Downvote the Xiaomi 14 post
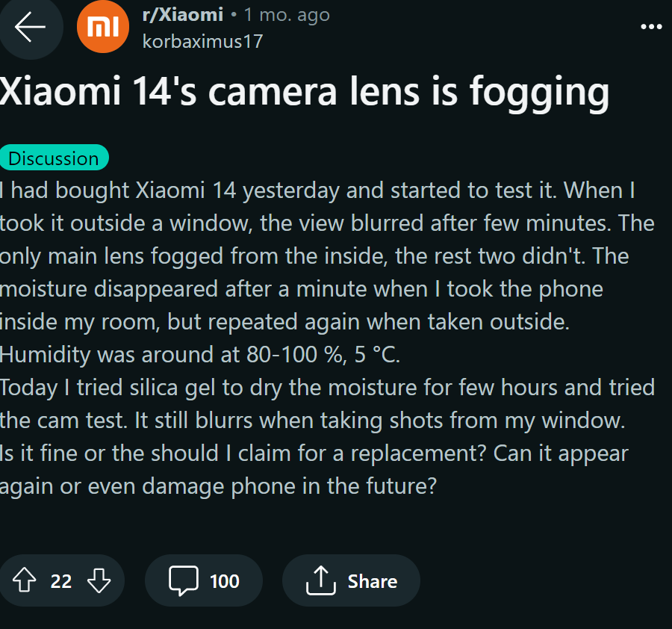Image resolution: width=672 pixels, height=629 pixels. click(99, 580)
